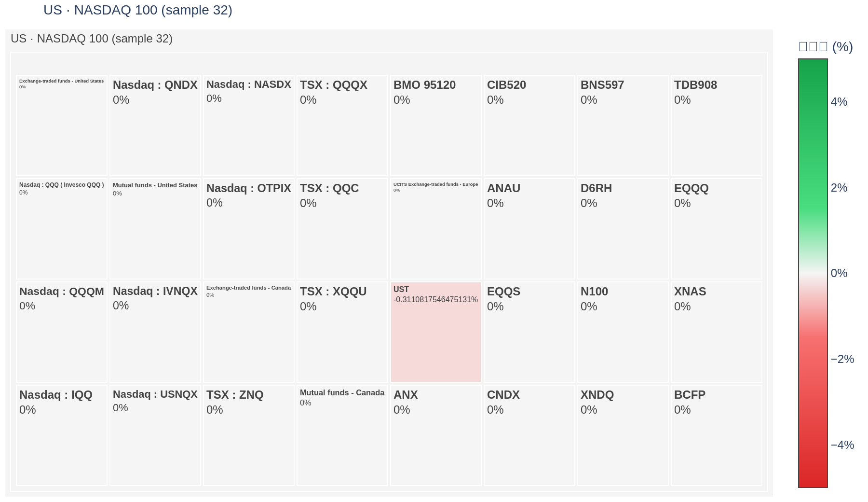Open the Nasdaq : OTPIX tile
The height and width of the screenshot is (502, 868).
249,229
